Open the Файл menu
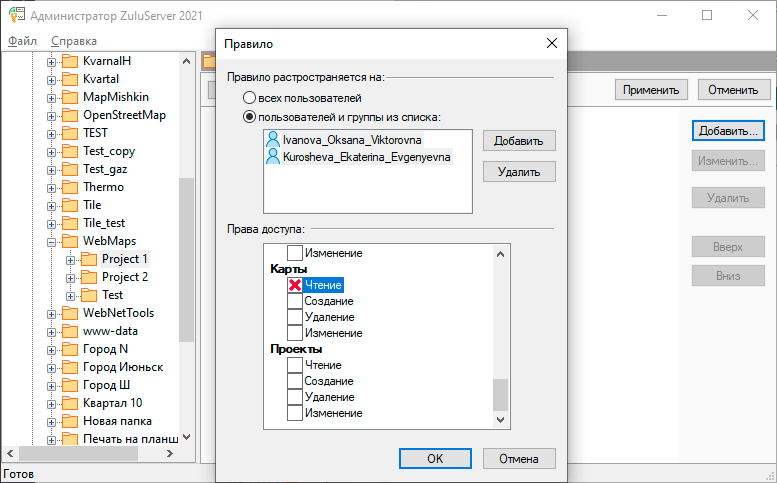The image size is (777, 483). coord(22,41)
